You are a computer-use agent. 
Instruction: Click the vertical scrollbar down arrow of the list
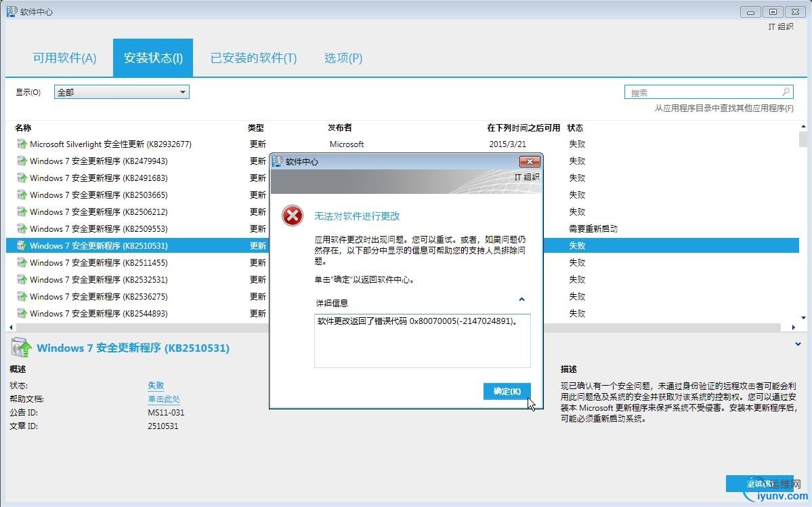coord(803,318)
